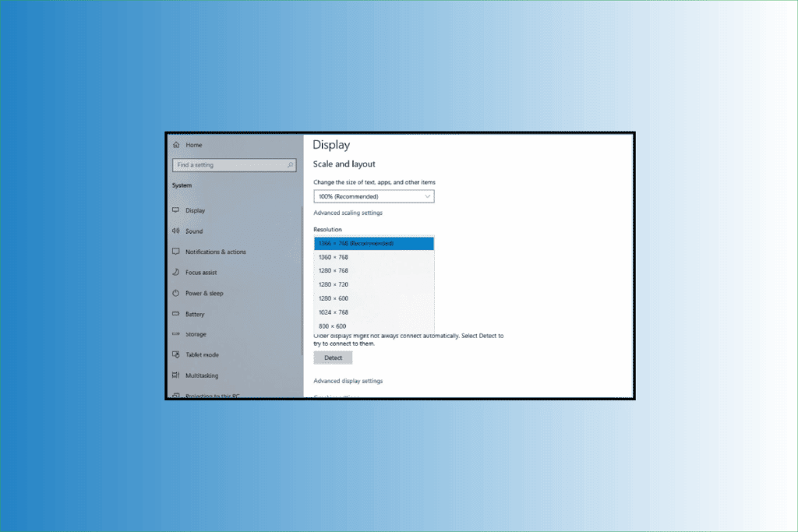Click the Focus assist moon icon
Screen dimensions: 798x532
coord(176,272)
